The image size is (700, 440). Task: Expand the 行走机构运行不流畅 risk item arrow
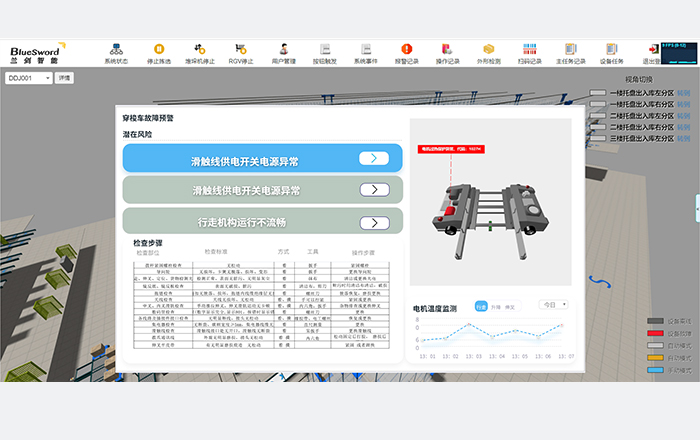[373, 222]
